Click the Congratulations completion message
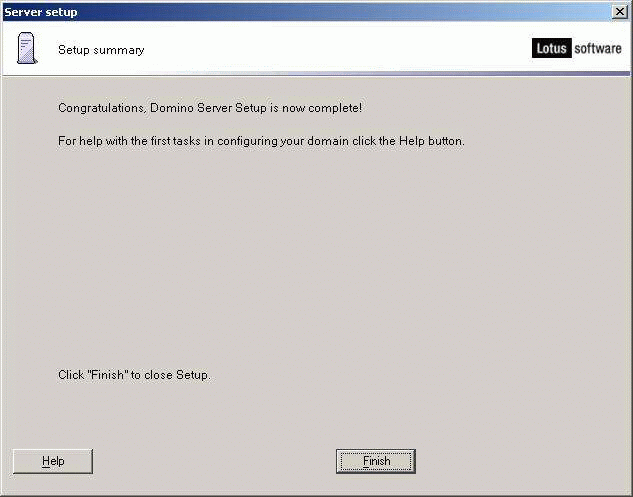This screenshot has height=497, width=633. 210,108
